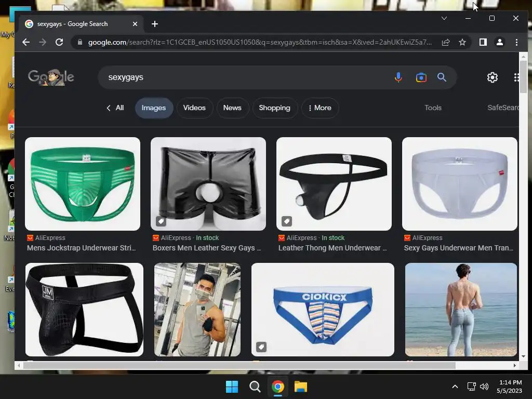Open the Chrome side panel
The image size is (532, 399).
click(483, 42)
